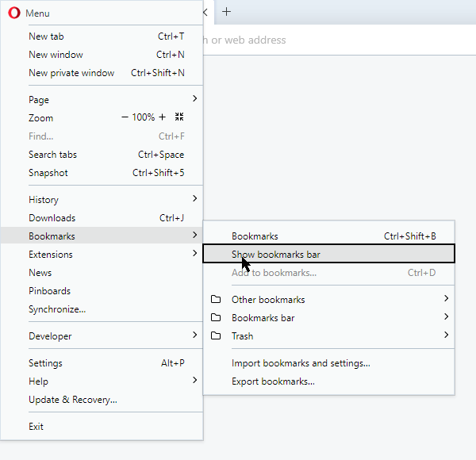Open the Developer menu item
Viewport: 476px width, 460px height.
click(x=102, y=336)
